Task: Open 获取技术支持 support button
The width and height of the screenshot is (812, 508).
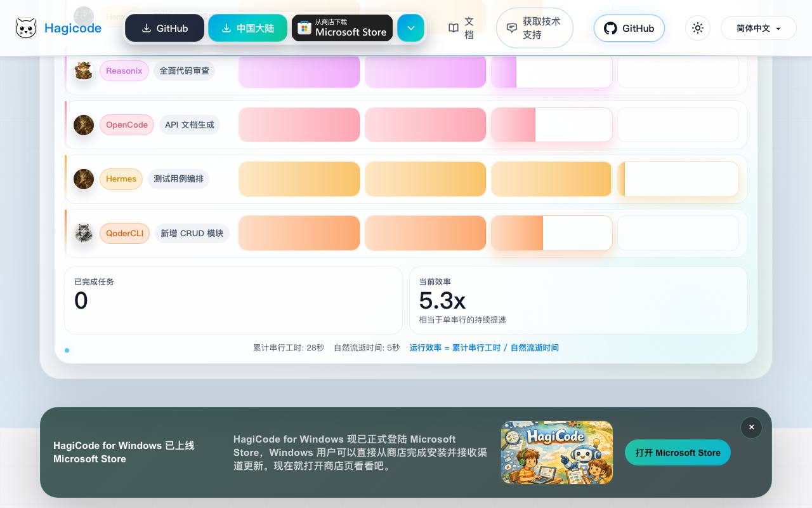Action: 534,28
